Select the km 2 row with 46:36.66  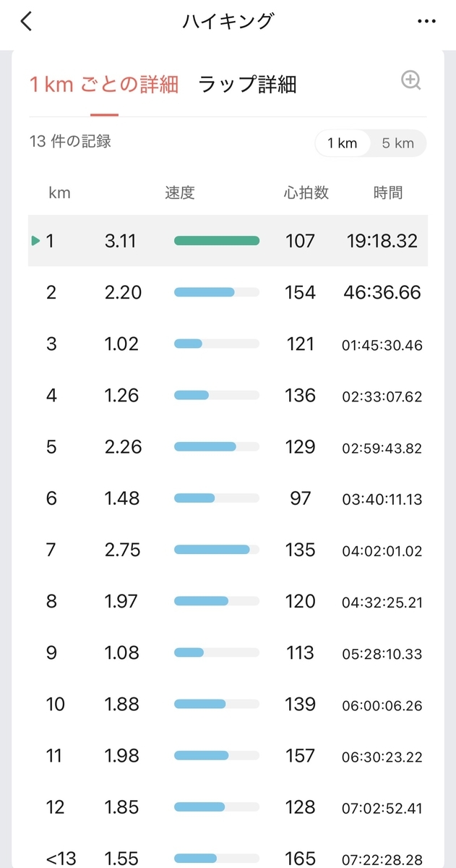tap(228, 292)
